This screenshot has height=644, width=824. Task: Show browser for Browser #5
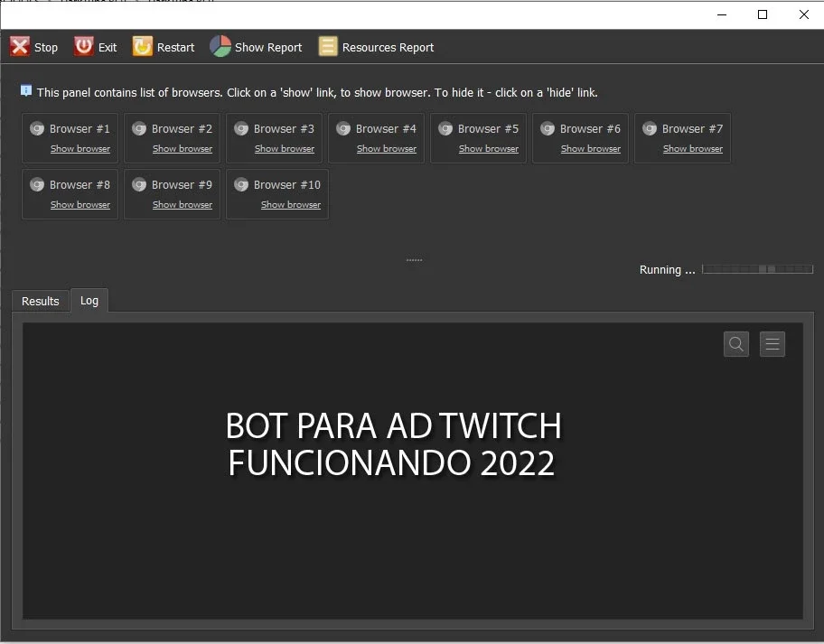pos(489,149)
